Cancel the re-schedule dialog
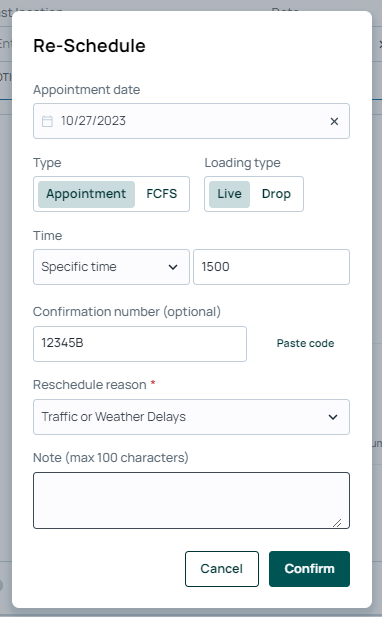382x617 pixels. (x=222, y=569)
